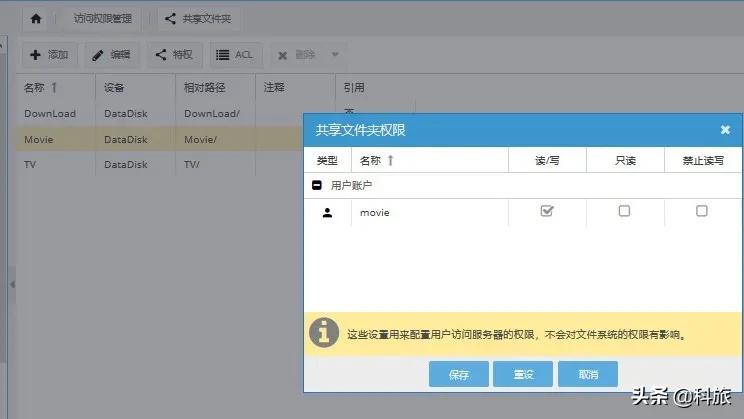Viewport: 744px width, 419px height.
Task: Check no-access for user movie
Action: click(702, 211)
